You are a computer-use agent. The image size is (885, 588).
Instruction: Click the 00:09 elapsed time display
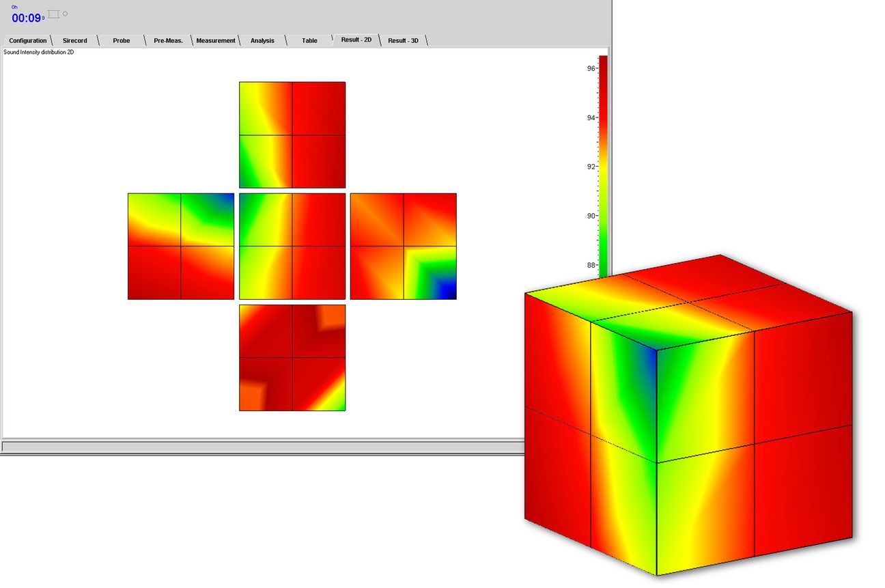(x=27, y=18)
